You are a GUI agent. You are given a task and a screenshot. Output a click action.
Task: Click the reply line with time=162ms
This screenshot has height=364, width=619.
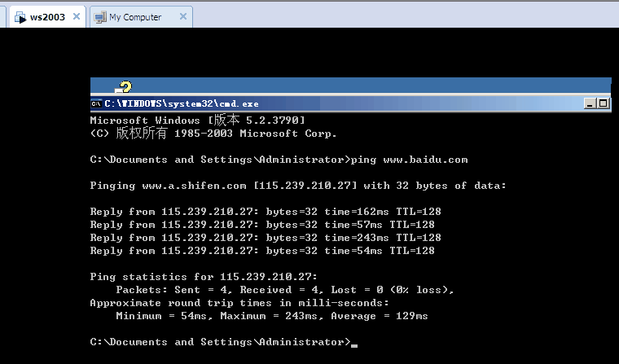(x=266, y=212)
